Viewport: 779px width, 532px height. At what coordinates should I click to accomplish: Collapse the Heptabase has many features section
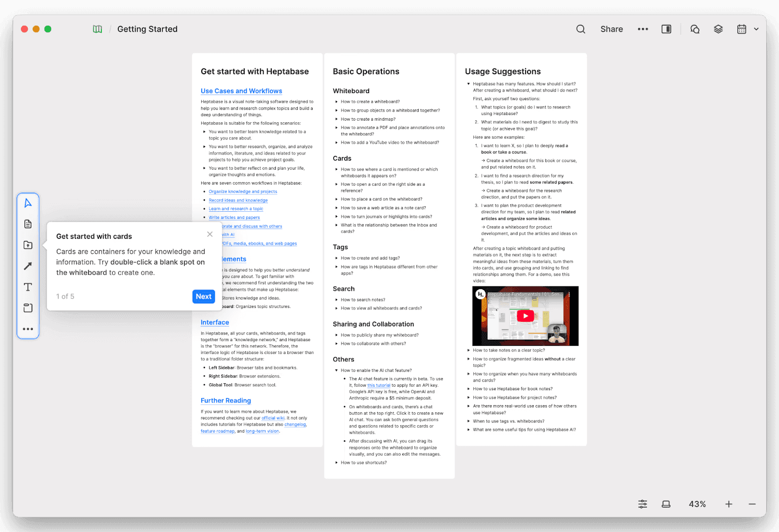click(x=468, y=84)
